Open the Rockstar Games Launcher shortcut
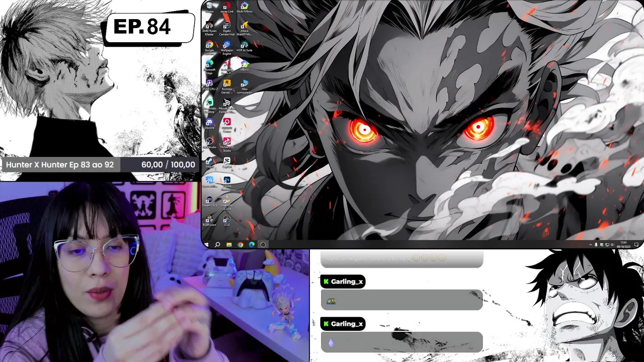The width and height of the screenshot is (644, 362). 227,86
